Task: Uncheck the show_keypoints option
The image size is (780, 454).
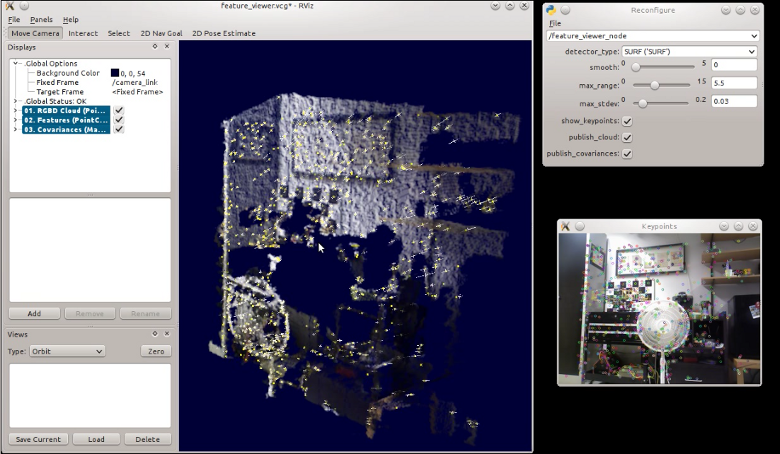Action: (627, 120)
